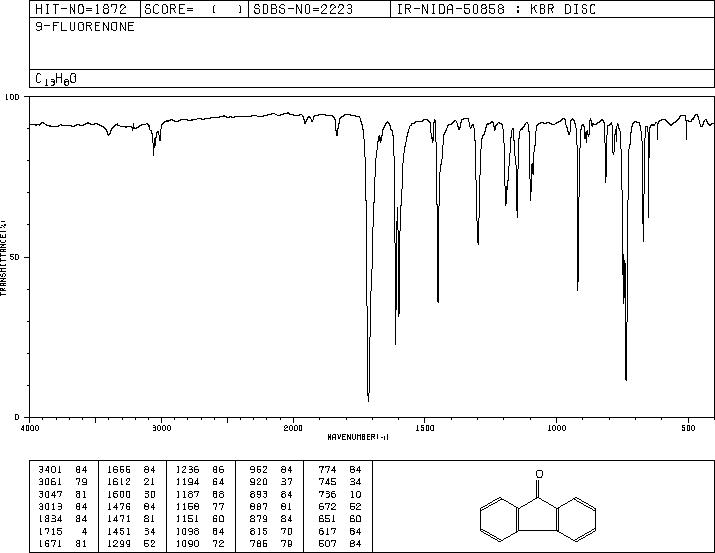
Task: Click the TRANSMITTANCE axis title
Action: 4,257
